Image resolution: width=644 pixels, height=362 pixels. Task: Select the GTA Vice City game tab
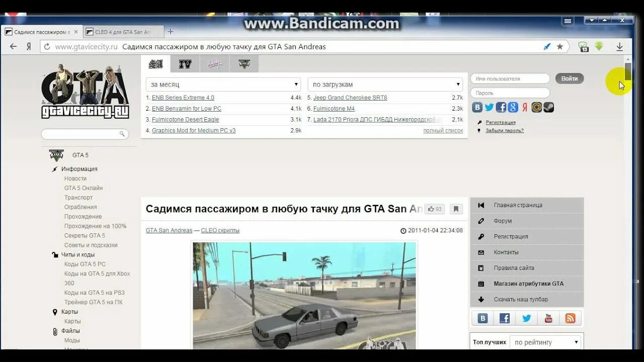click(214, 64)
